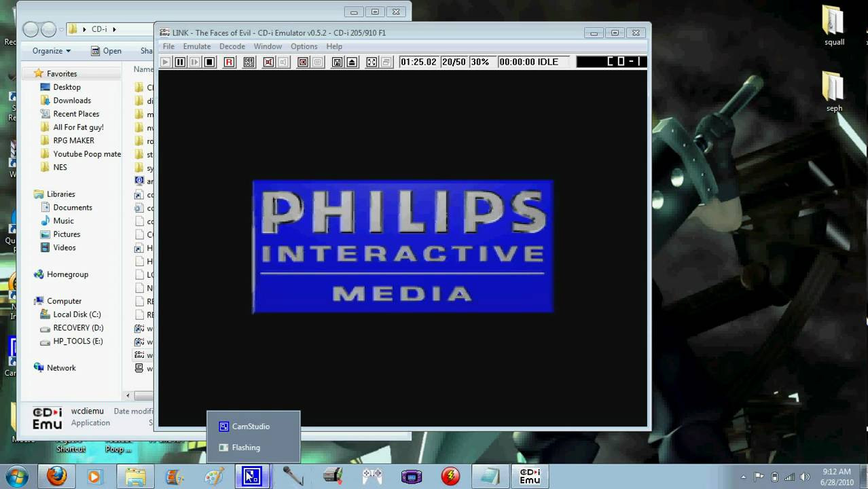868x489 pixels.
Task: Open the Options menu
Action: [x=304, y=46]
